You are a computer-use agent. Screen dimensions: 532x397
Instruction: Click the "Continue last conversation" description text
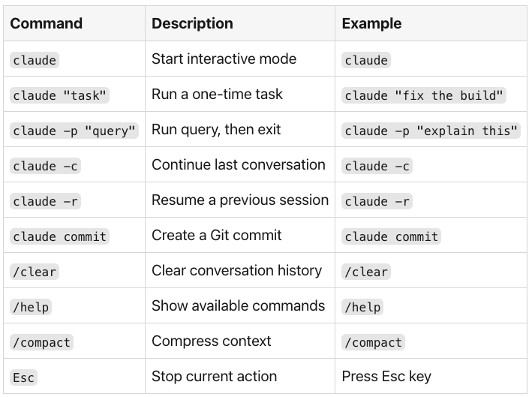(x=239, y=165)
